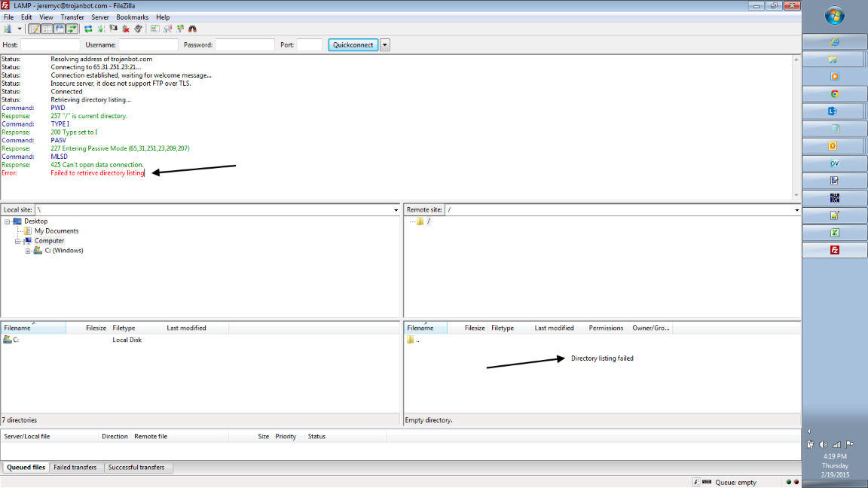Toggle the transfer queue display
868x488 pixels.
(72, 29)
